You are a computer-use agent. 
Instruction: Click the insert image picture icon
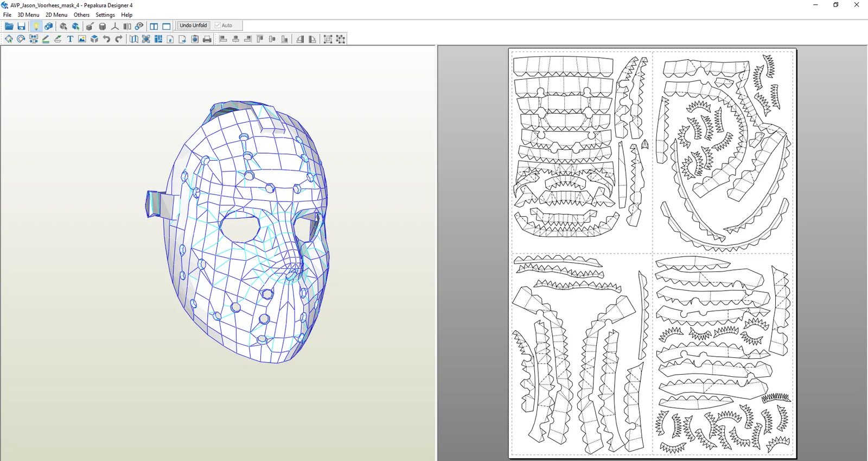point(82,39)
